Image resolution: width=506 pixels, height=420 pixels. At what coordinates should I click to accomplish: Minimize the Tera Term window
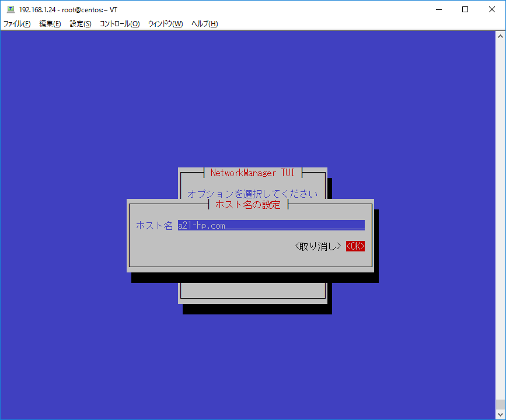(x=438, y=10)
